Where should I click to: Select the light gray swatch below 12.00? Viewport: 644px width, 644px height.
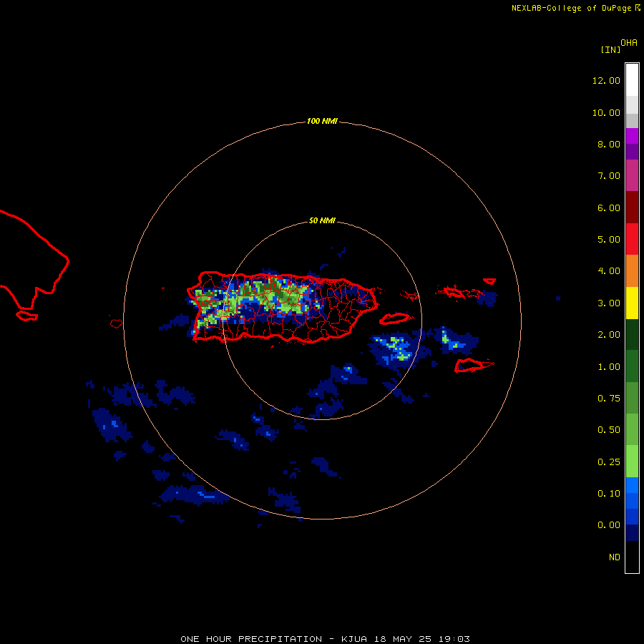point(632,104)
